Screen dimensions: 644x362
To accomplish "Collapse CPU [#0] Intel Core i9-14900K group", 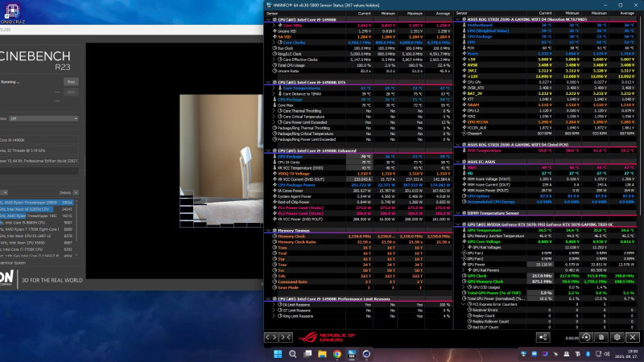I will point(268,19).
